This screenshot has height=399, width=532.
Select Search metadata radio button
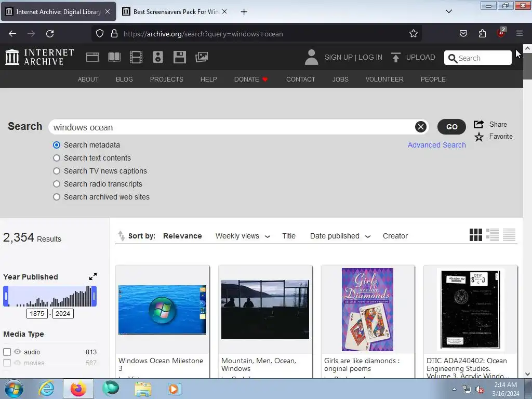(57, 145)
